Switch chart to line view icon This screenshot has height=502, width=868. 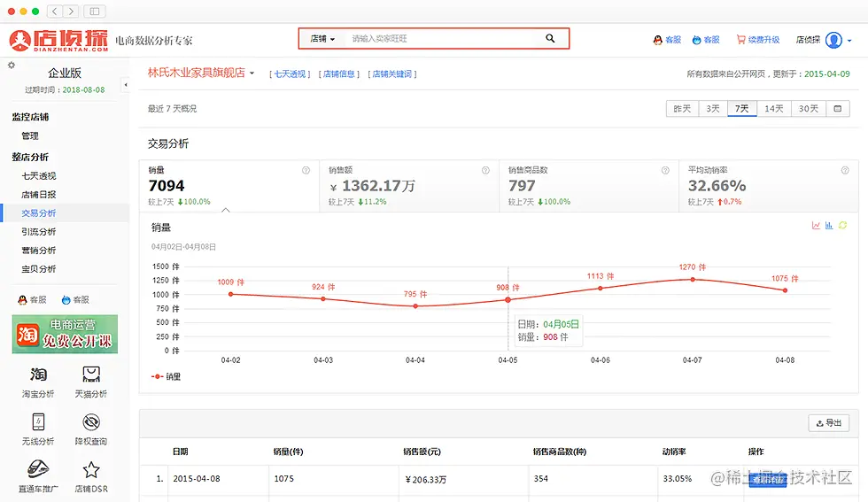(816, 225)
